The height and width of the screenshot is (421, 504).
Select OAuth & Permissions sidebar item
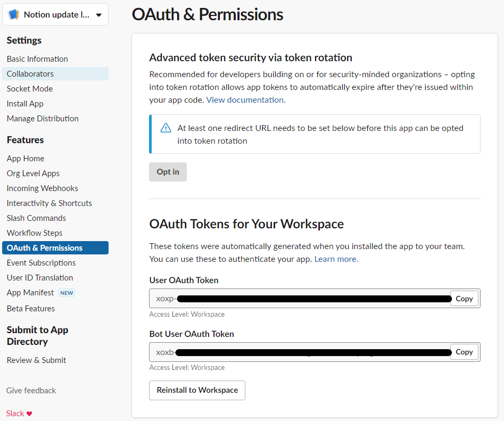[x=55, y=248]
